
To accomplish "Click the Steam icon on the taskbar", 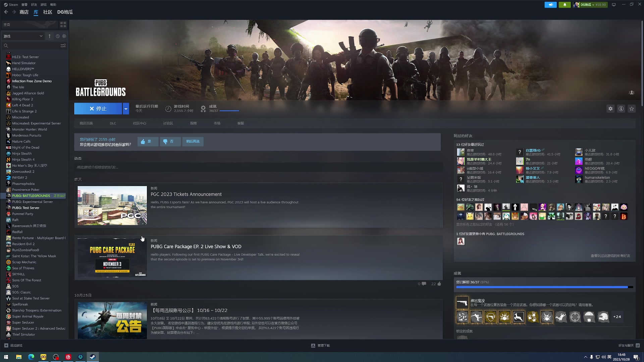I will (x=93, y=357).
